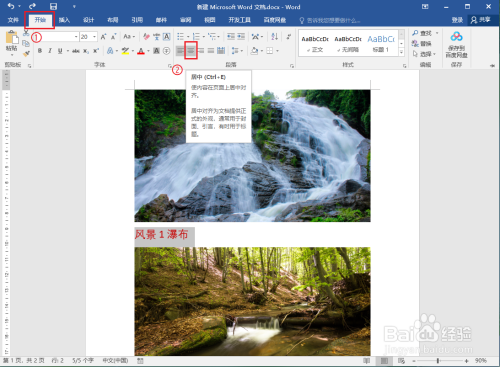Open the font size dropdown showing 20

(x=95, y=37)
